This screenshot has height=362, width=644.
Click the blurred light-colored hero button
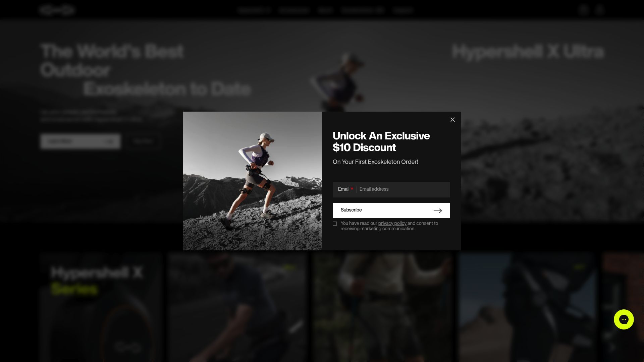click(80, 141)
